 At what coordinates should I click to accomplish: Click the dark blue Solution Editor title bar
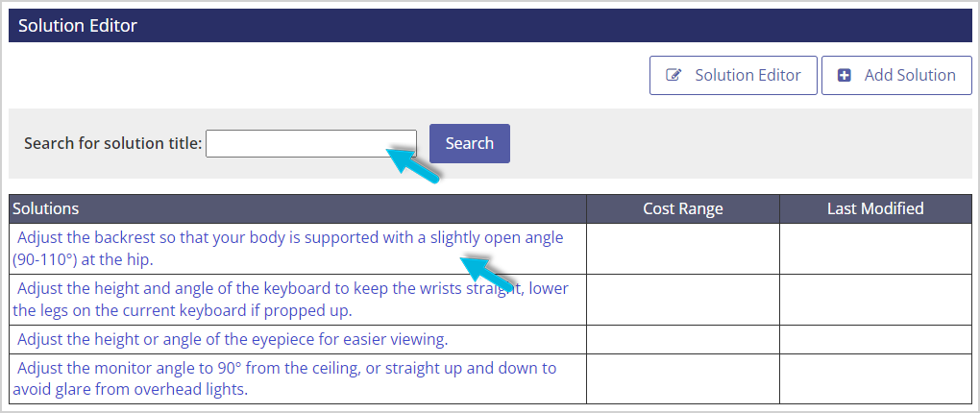(490, 26)
